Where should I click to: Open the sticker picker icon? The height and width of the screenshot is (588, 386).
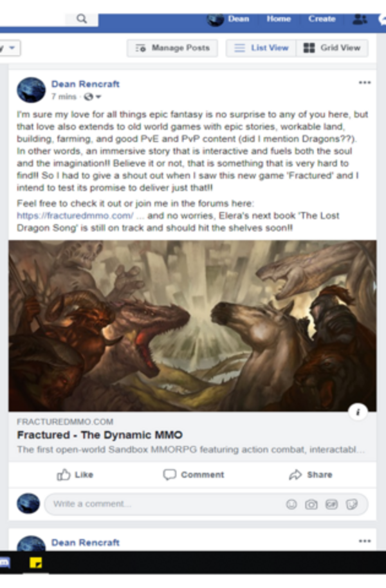coord(352,504)
